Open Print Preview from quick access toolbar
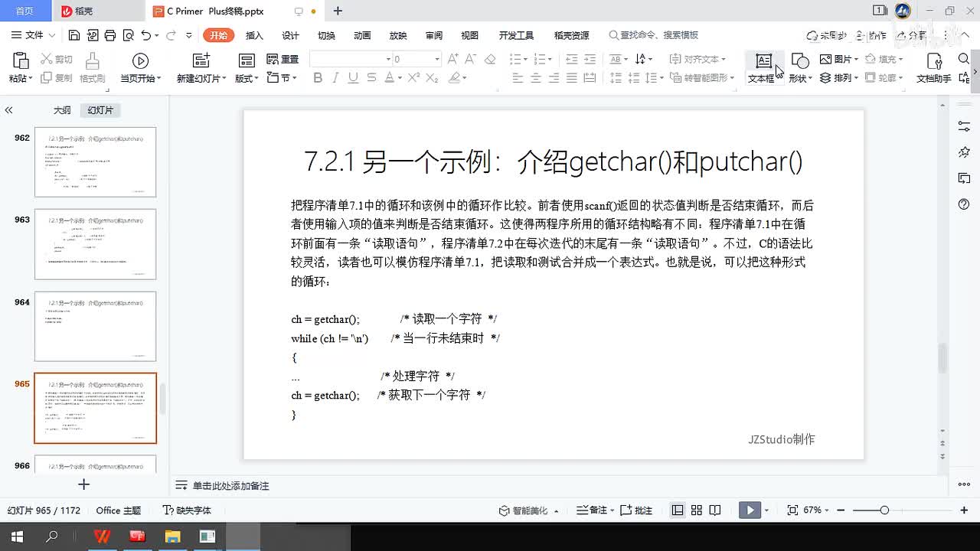This screenshot has height=551, width=980. 128,35
